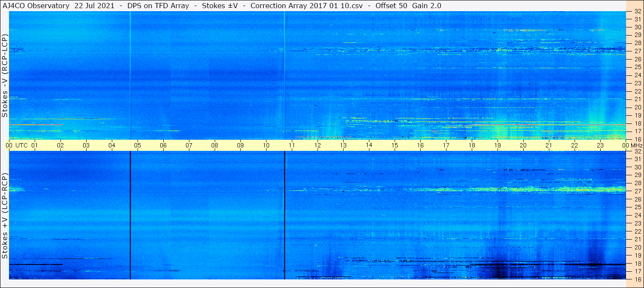Viewport: 644px width, 288px height.
Task: Select the 08 hour marker on time axis
Action: coord(215,146)
